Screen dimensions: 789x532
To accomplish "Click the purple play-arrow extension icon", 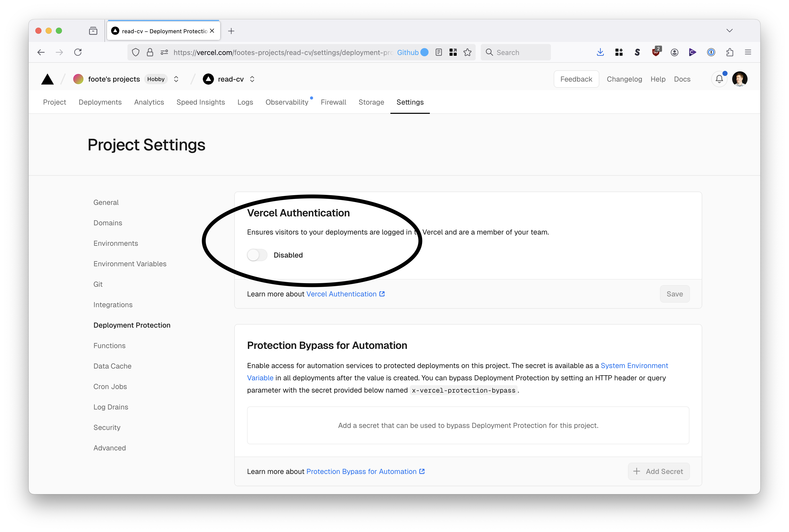I will coord(692,52).
